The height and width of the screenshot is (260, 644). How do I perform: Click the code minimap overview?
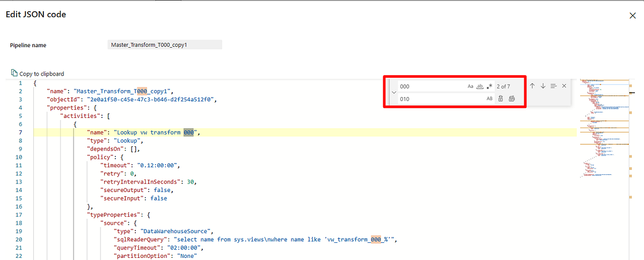(604, 129)
